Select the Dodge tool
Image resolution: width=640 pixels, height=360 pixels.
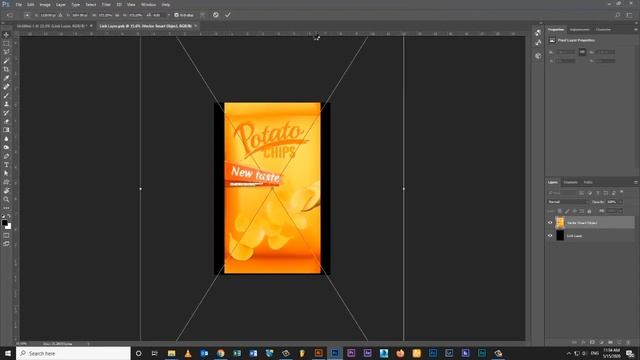point(6,147)
